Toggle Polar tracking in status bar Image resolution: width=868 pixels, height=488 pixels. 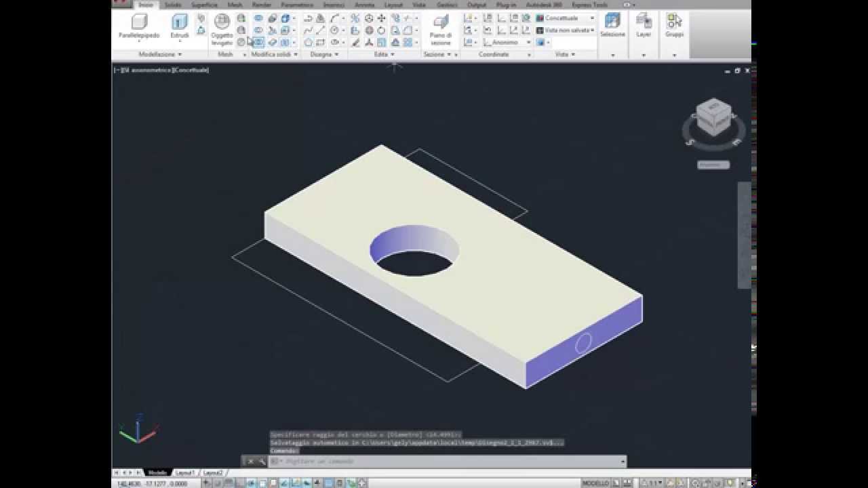(252, 483)
